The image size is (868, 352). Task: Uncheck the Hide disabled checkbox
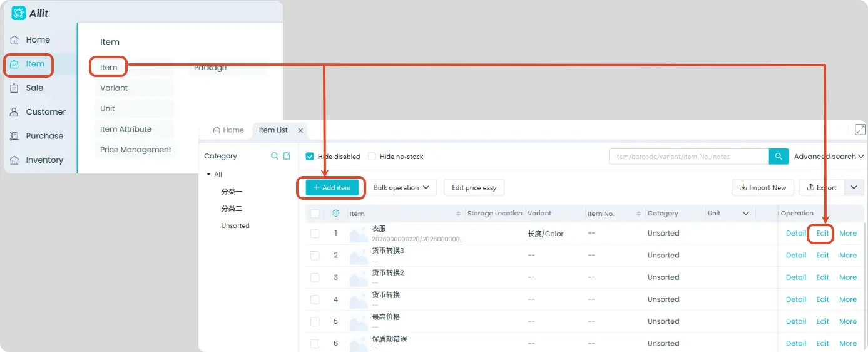310,157
